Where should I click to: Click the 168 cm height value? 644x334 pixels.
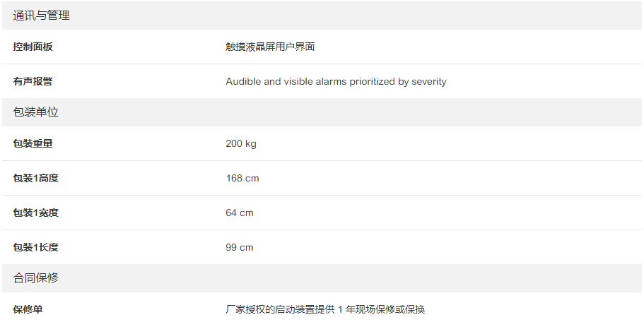point(242,179)
